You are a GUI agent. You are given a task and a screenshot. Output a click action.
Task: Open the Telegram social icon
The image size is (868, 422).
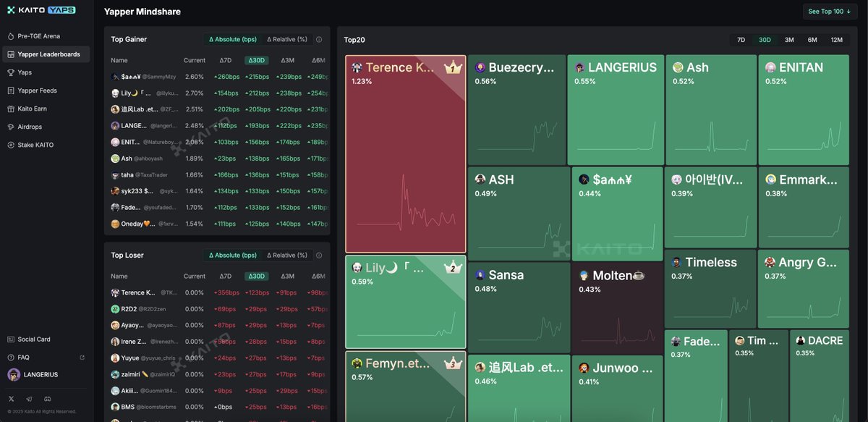click(29, 399)
